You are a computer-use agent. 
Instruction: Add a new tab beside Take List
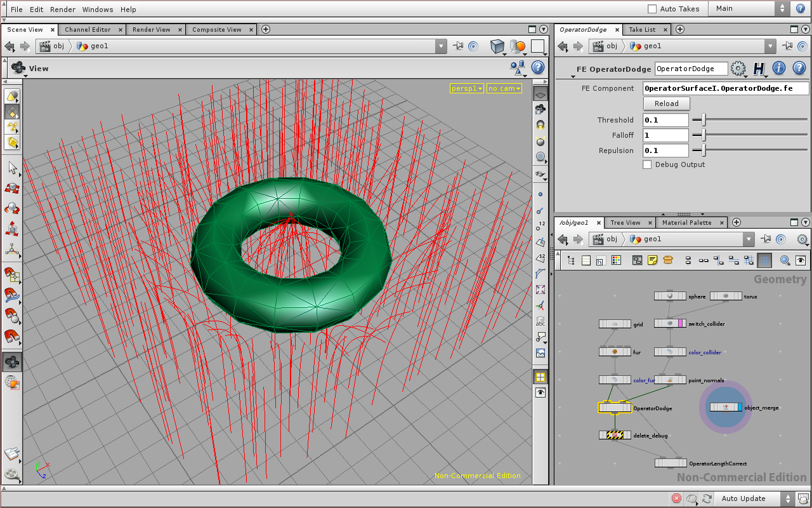[679, 29]
